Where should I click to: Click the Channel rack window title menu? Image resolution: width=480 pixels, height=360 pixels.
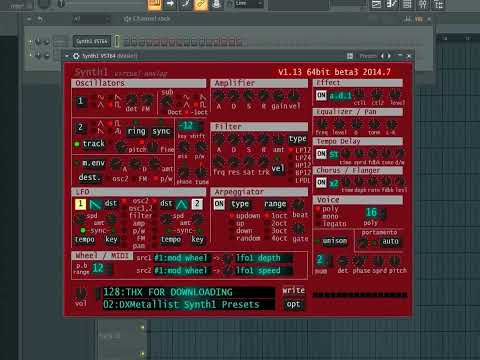point(148,19)
